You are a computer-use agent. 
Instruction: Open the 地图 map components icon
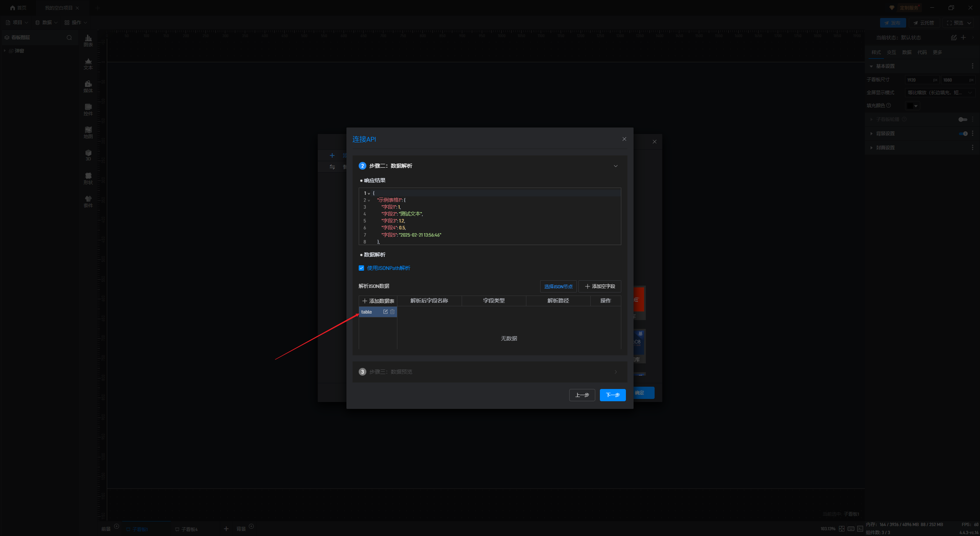point(88,132)
